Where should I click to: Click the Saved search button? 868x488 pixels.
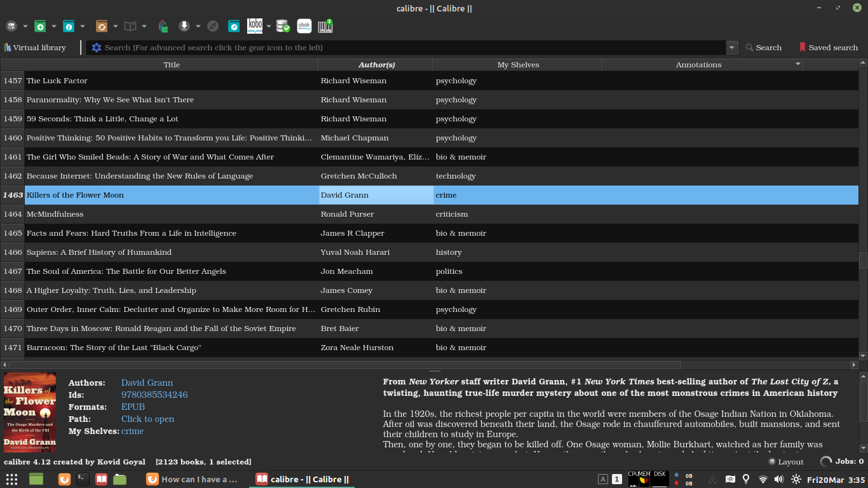829,48
